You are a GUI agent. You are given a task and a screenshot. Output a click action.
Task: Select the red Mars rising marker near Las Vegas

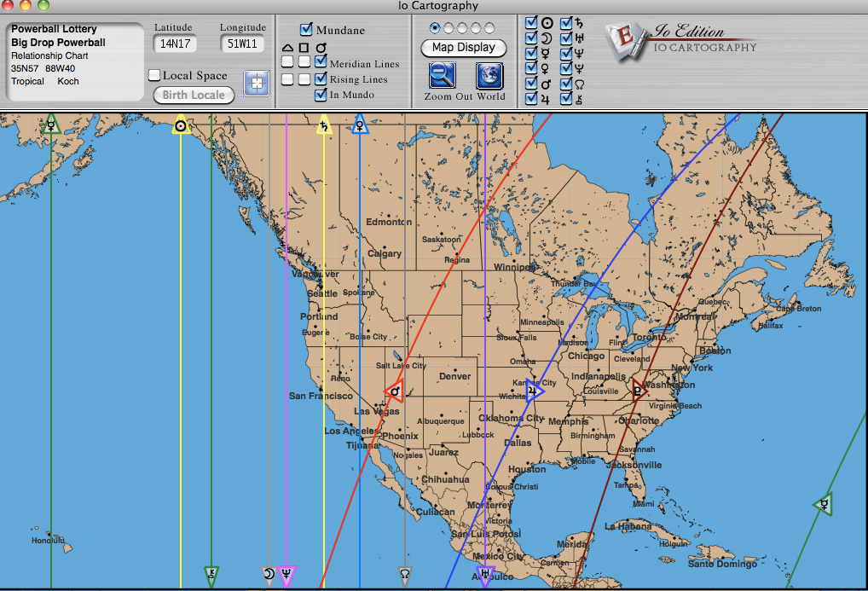tap(394, 391)
